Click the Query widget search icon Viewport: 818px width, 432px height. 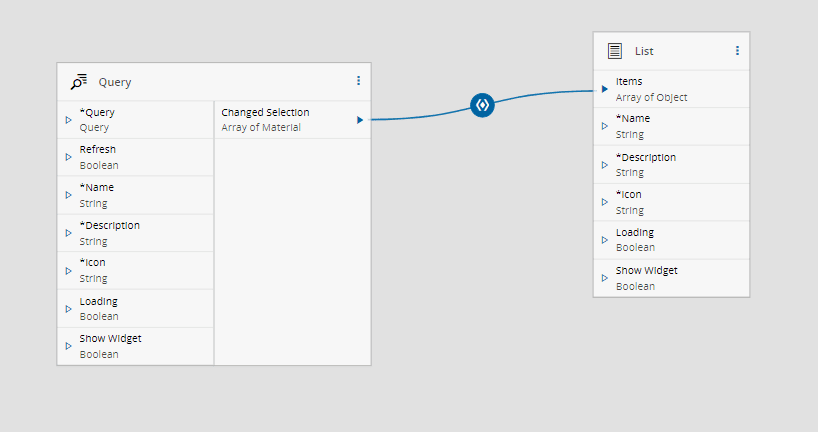pyautogui.click(x=78, y=81)
